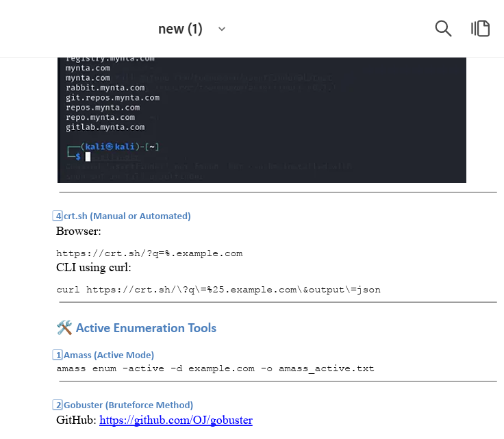Open the pages panel icon

point(480,28)
